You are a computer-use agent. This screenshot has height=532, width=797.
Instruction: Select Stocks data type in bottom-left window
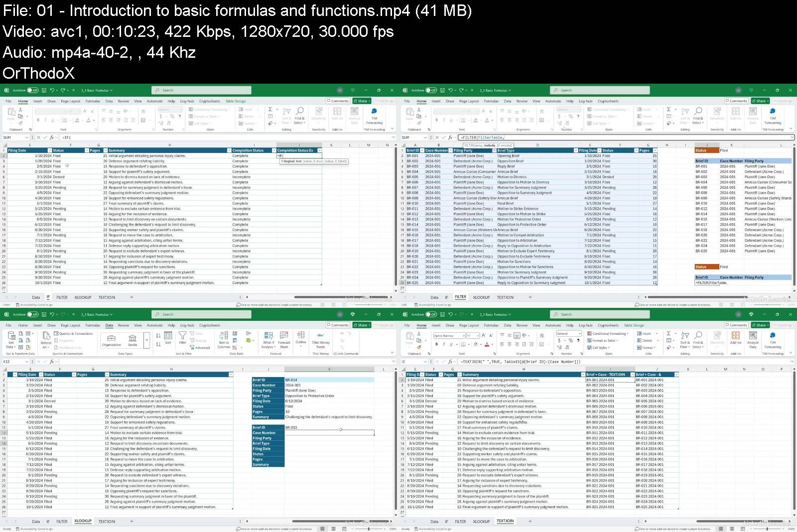pos(133,340)
